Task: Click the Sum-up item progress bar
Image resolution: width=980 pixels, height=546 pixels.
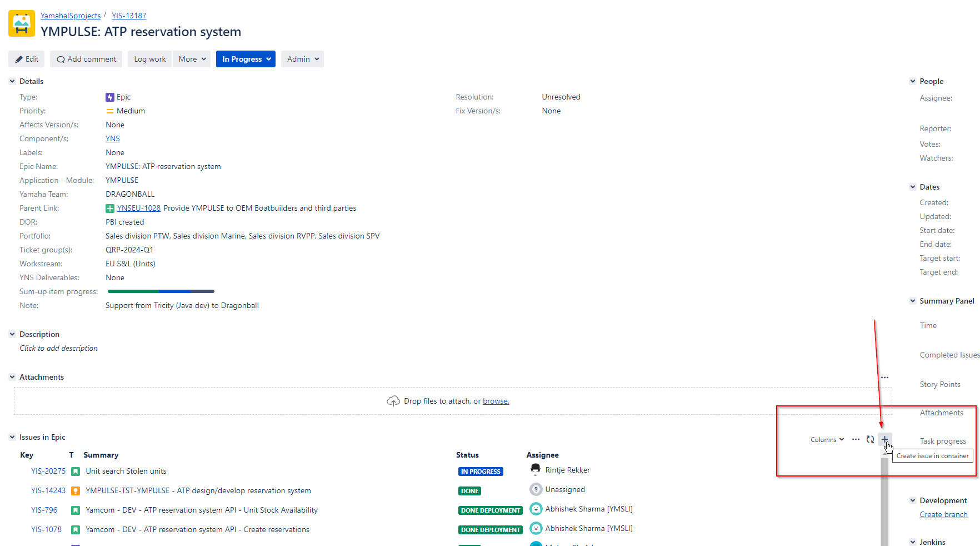Action: pos(161,291)
